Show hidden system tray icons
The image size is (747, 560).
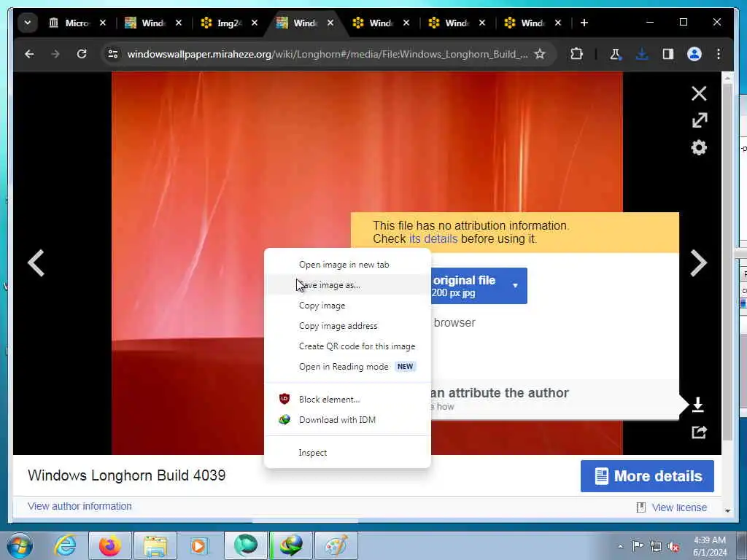620,547
